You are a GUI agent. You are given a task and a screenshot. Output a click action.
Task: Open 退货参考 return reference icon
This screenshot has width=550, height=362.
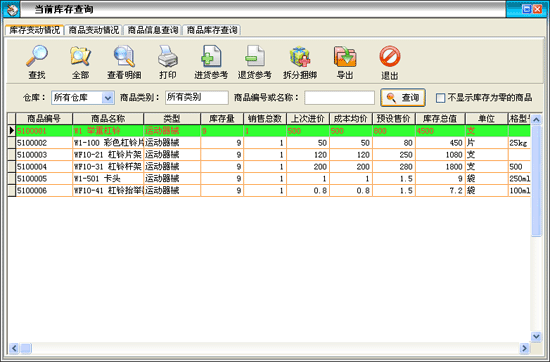(255, 56)
